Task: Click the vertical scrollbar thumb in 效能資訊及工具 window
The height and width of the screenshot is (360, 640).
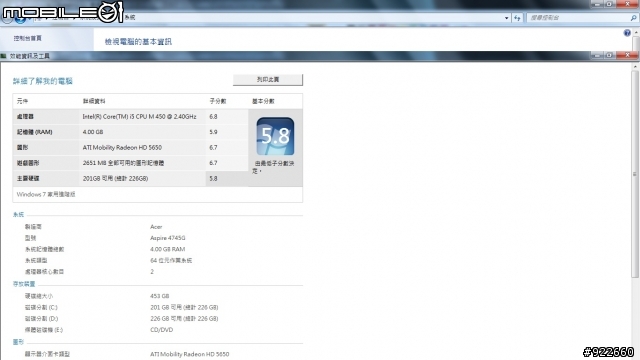Action: coord(635,174)
